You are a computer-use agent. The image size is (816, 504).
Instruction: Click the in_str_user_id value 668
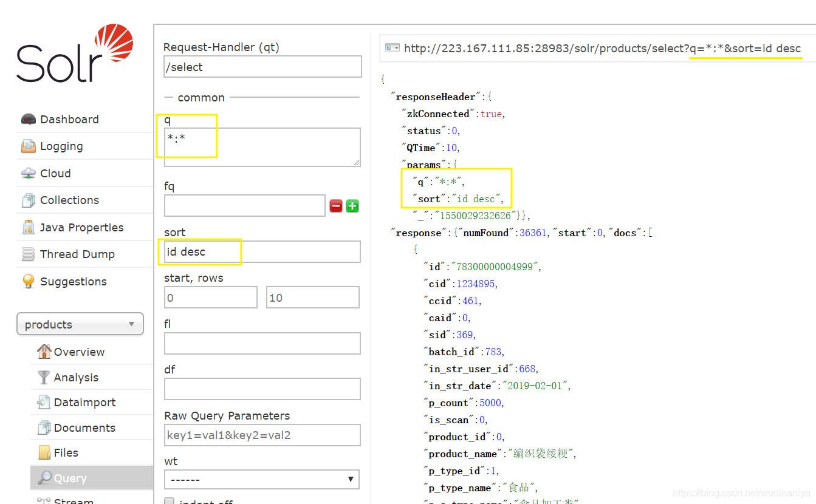coord(527,369)
